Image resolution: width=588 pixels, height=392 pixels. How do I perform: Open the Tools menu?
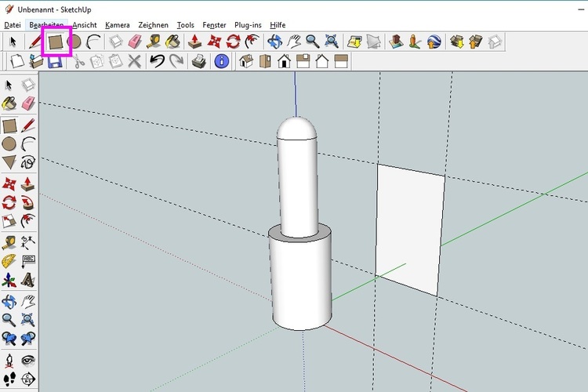tap(185, 25)
